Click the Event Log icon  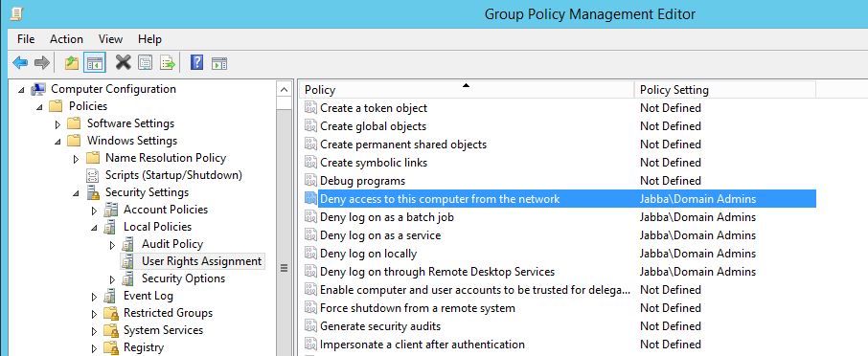(111, 296)
